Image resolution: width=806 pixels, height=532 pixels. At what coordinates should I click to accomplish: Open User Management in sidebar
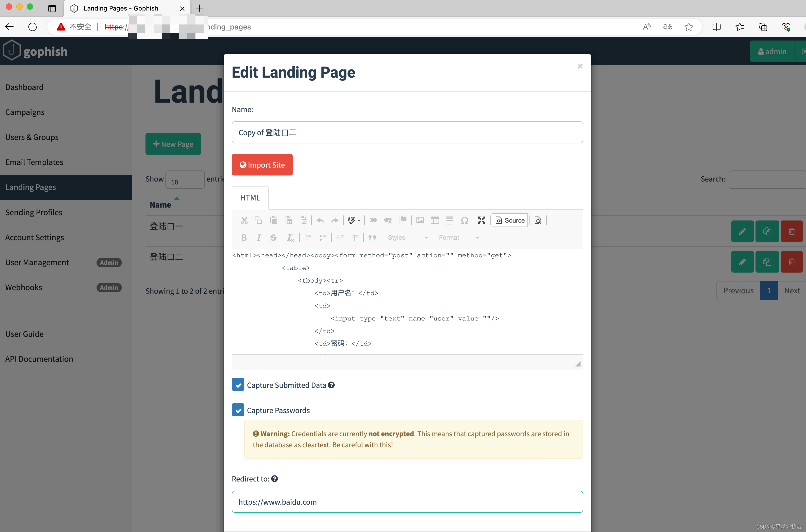click(37, 262)
